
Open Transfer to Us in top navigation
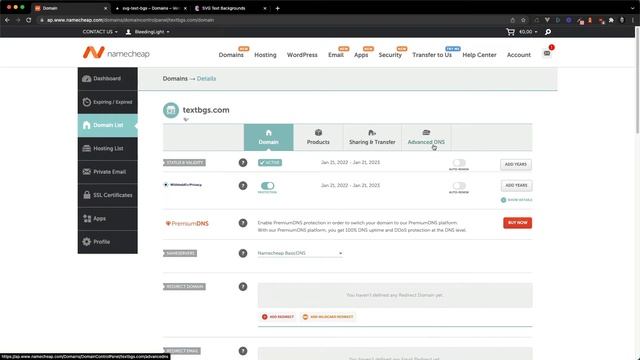432,55
